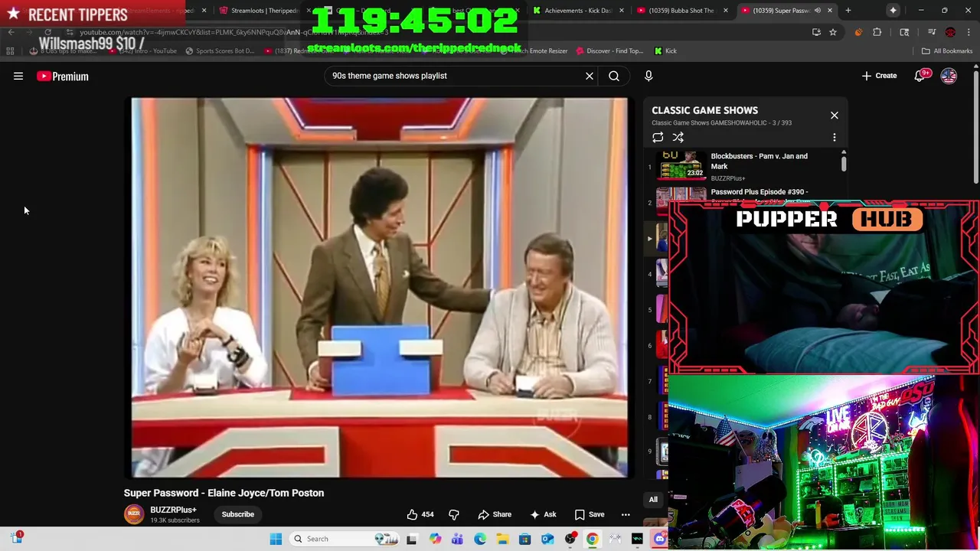Screen dimensions: 980x551
Task: Open the Chrome profile avatar
Action: [950, 32]
